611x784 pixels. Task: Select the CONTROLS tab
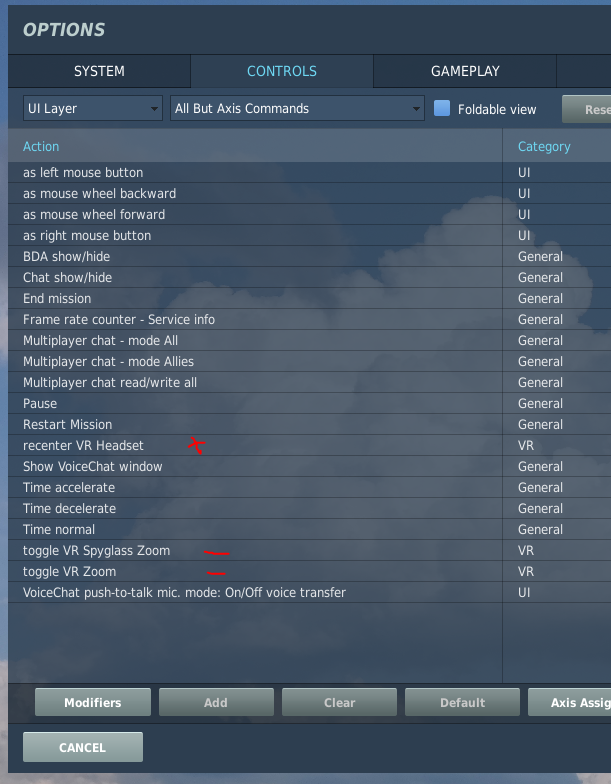click(x=282, y=71)
